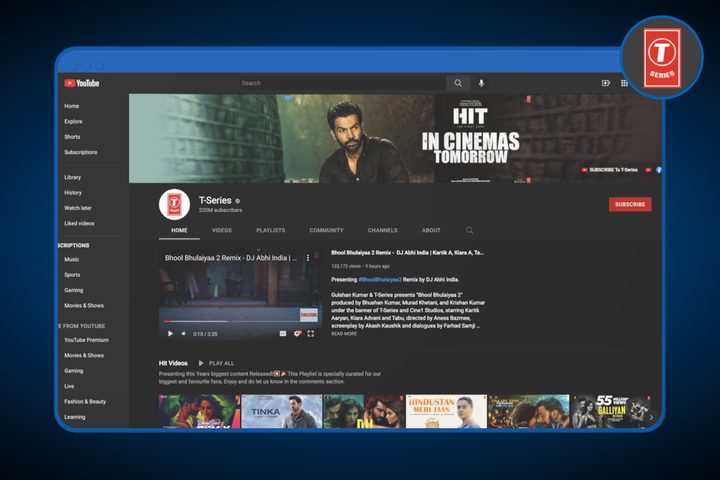
Task: Click Subscribe To T-Series banner link
Action: 610,170
